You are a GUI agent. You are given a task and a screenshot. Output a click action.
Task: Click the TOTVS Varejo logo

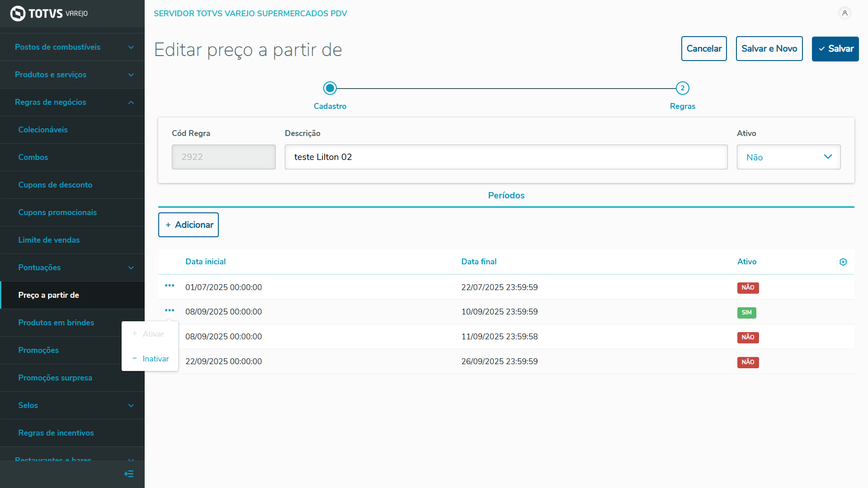49,14
